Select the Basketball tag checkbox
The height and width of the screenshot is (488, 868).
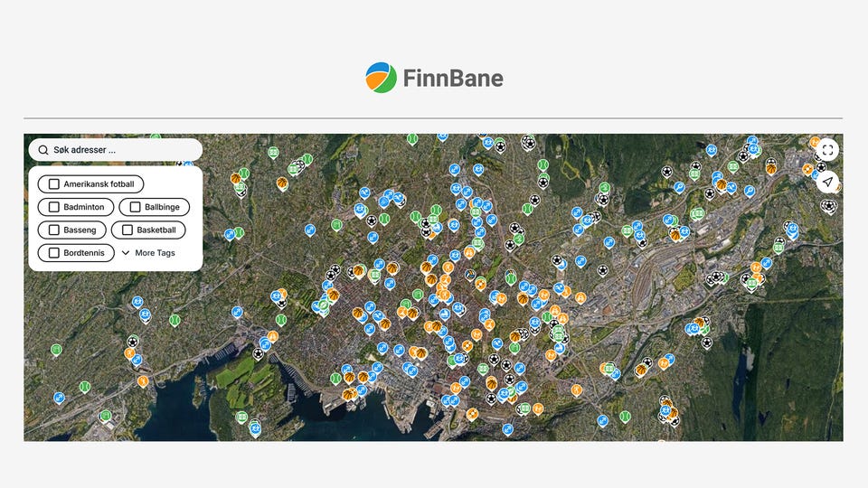pyautogui.click(x=127, y=230)
